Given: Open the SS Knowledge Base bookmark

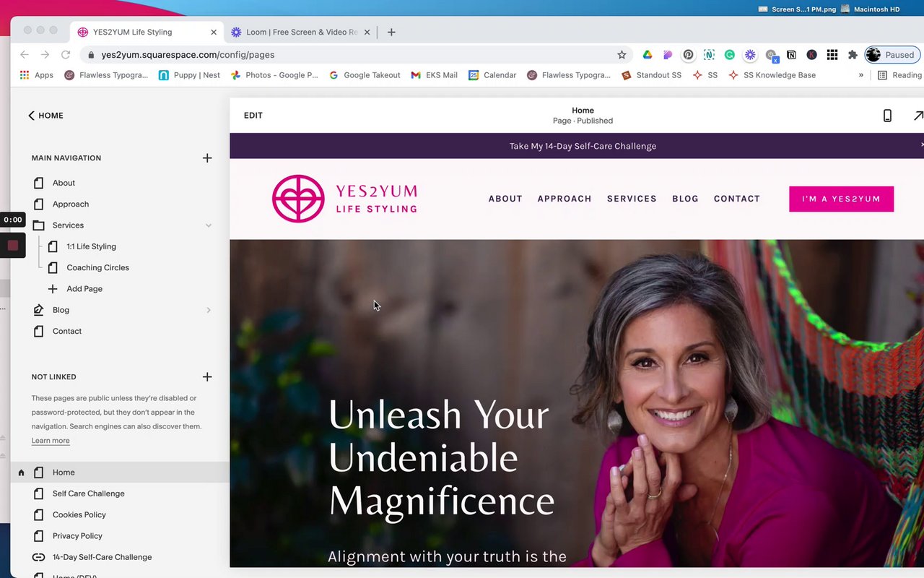Looking at the screenshot, I should click(x=772, y=75).
